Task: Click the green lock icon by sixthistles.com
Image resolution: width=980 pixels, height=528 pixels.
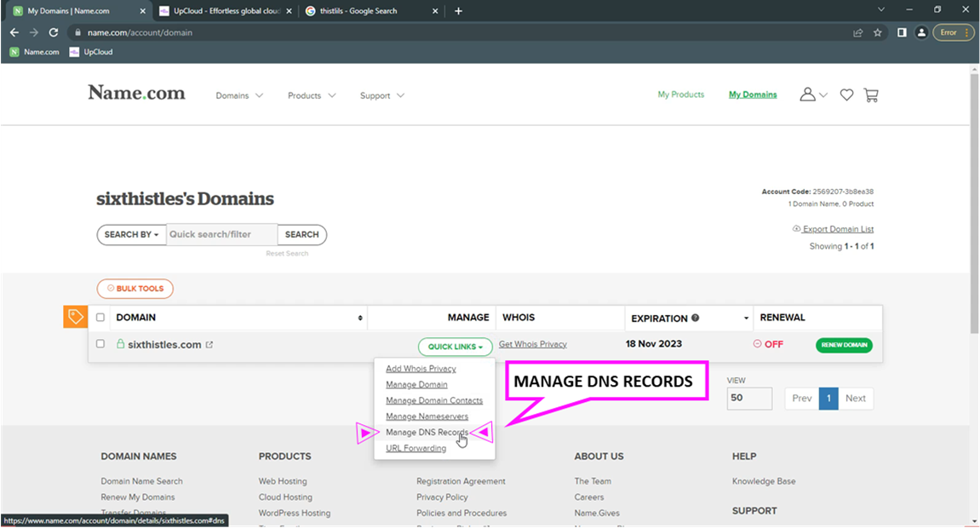Action: click(120, 344)
